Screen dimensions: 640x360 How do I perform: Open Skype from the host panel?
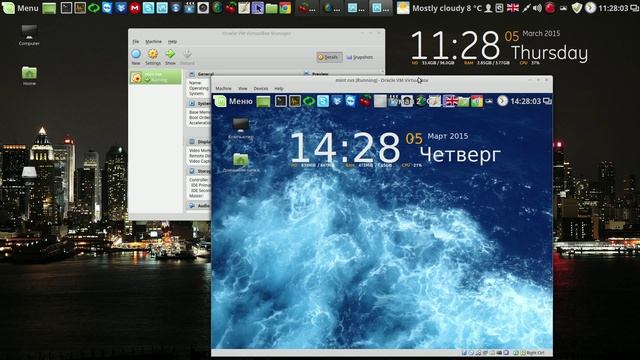149,8
